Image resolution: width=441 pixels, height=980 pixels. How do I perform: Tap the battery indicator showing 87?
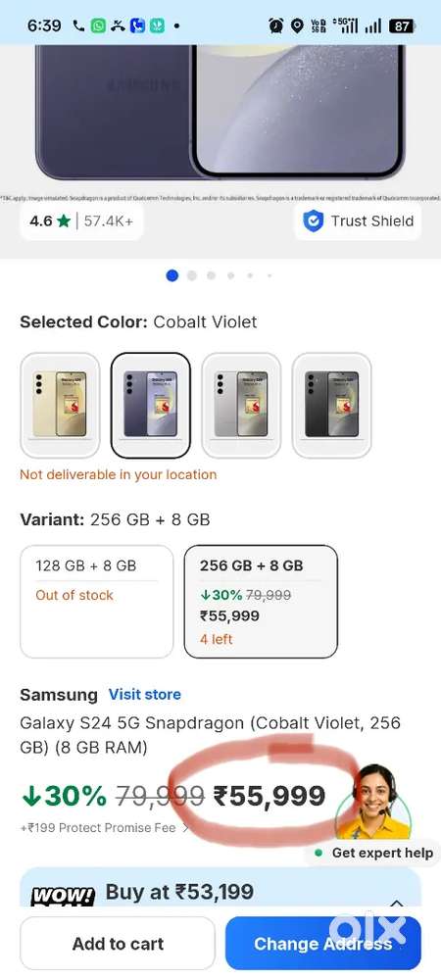pos(401,25)
